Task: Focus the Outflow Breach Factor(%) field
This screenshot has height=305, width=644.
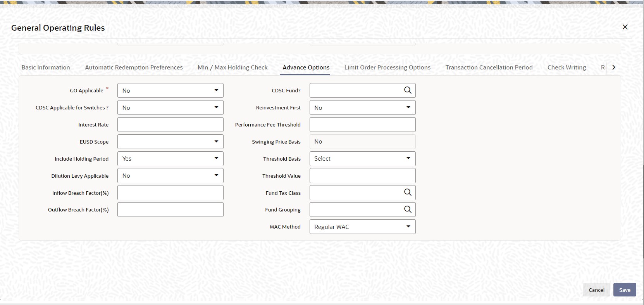Action: [x=170, y=210]
